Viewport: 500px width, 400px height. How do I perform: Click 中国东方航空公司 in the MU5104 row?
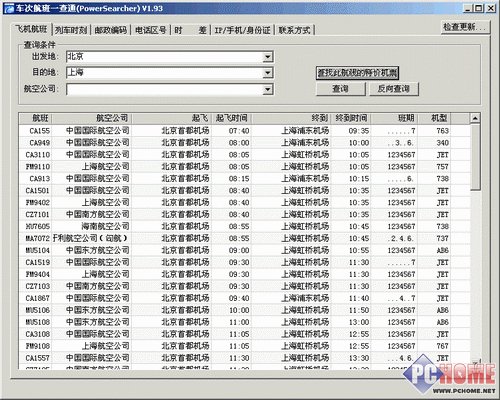98,251
